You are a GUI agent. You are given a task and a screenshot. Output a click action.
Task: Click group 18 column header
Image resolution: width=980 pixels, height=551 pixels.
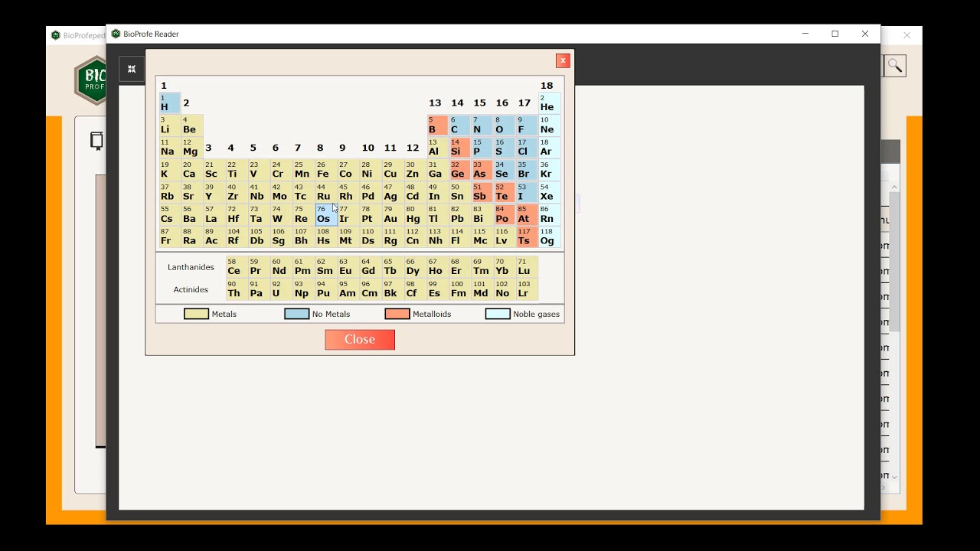[547, 86]
